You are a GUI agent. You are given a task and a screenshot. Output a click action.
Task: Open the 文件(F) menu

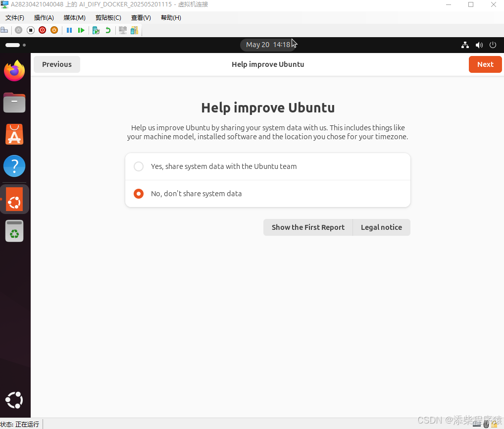pos(15,18)
